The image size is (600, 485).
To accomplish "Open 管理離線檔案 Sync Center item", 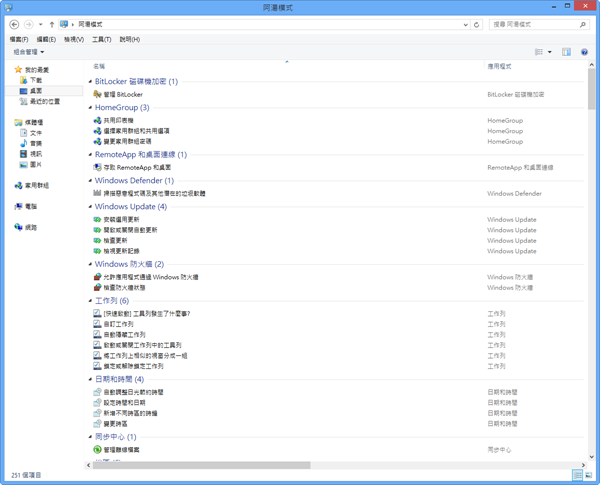I will (116, 450).
